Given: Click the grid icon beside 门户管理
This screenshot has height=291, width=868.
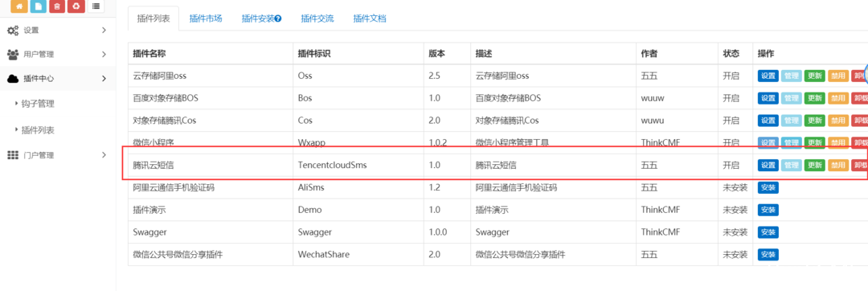Looking at the screenshot, I should coord(13,155).
